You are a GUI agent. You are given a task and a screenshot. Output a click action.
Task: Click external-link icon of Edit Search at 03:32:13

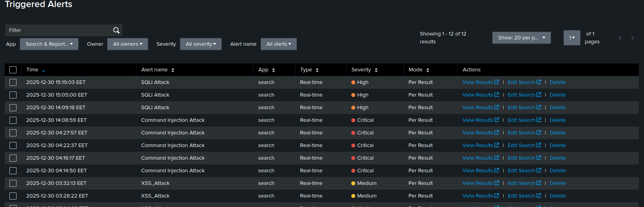pos(539,183)
